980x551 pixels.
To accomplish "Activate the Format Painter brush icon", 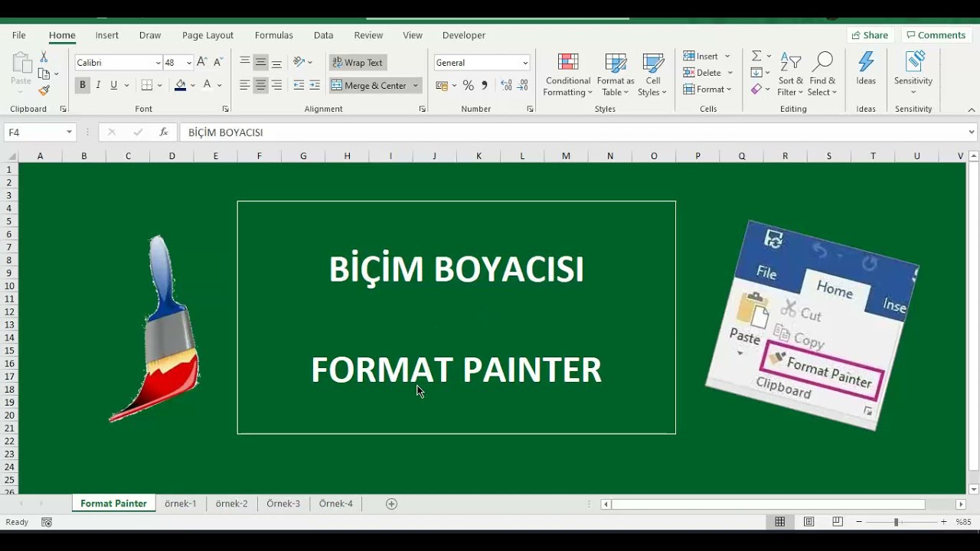I will [x=44, y=90].
